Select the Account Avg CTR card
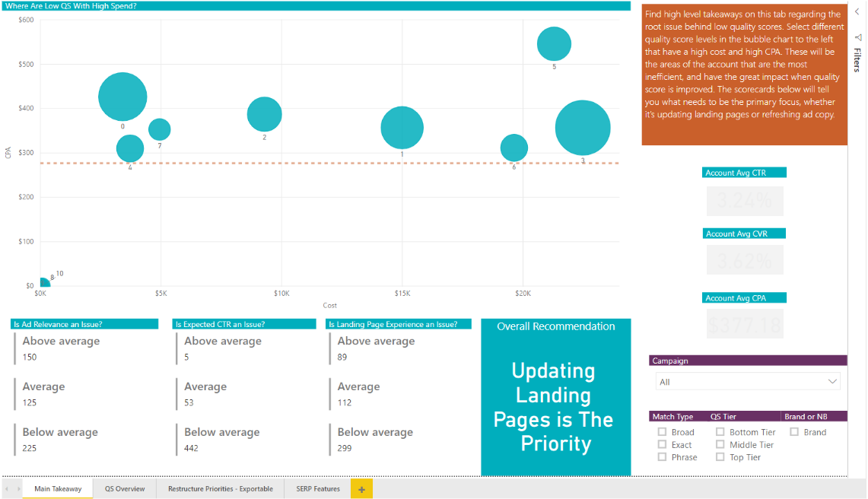 tap(745, 201)
